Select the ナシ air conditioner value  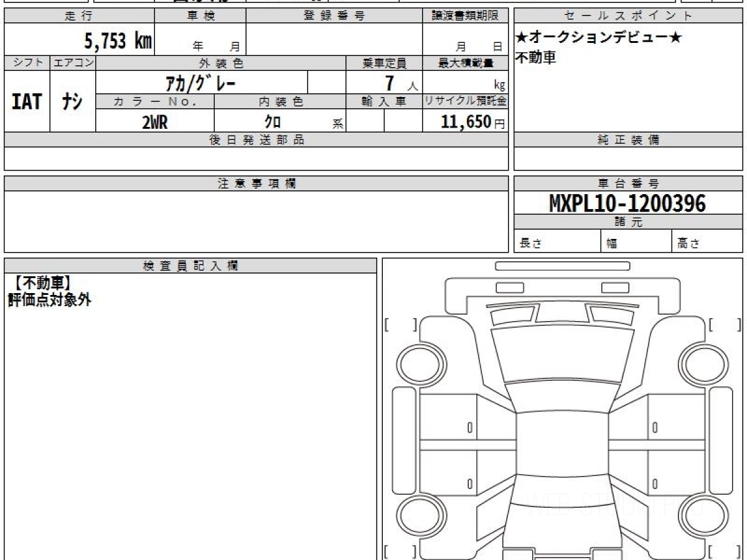(73, 101)
